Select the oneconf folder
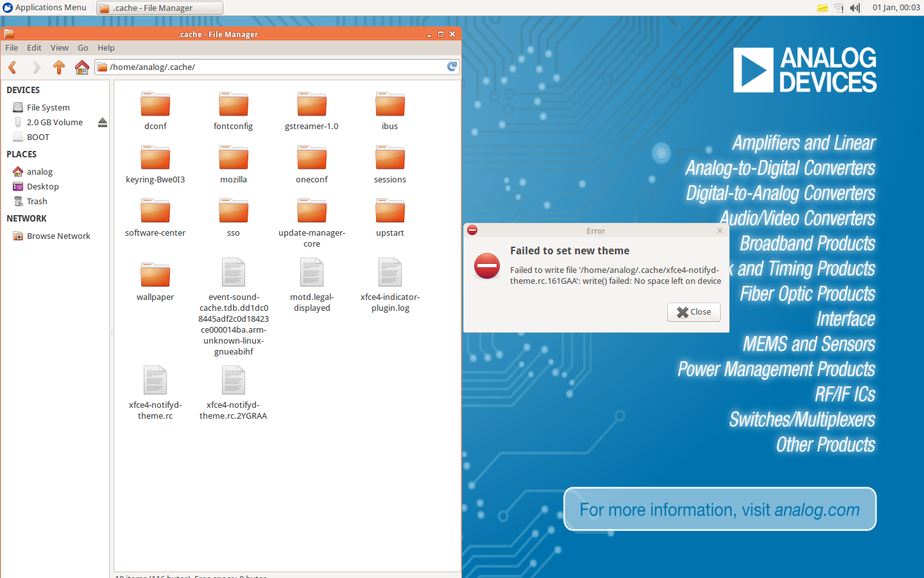The image size is (924, 578). [312, 164]
